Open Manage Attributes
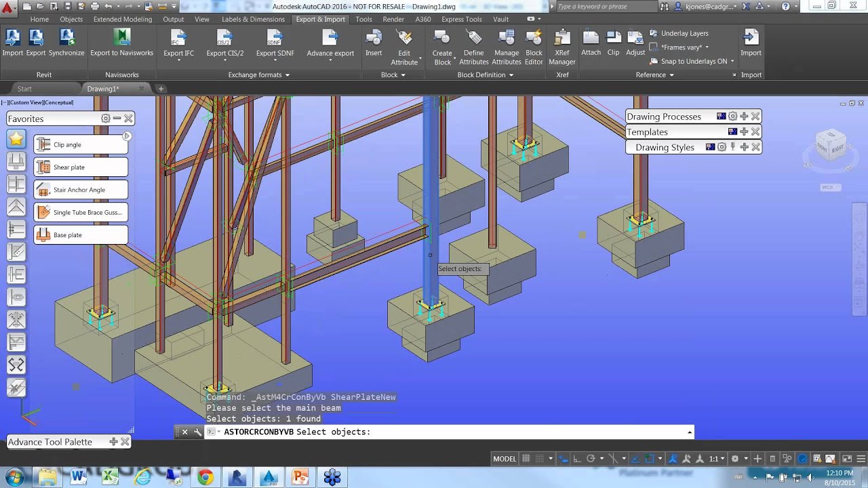868x488 pixels. click(507, 47)
